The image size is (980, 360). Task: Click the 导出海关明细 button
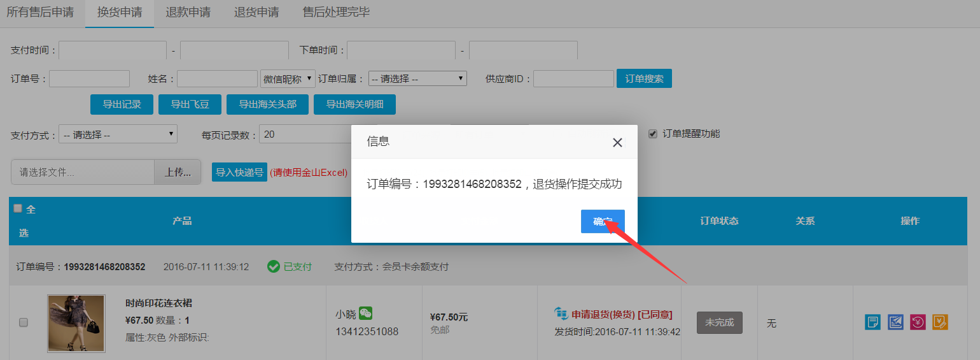coord(354,104)
